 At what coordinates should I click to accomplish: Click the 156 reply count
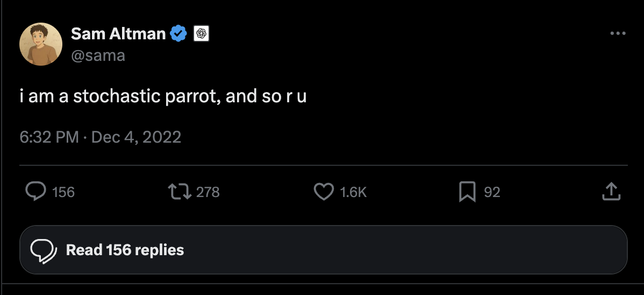tap(64, 192)
